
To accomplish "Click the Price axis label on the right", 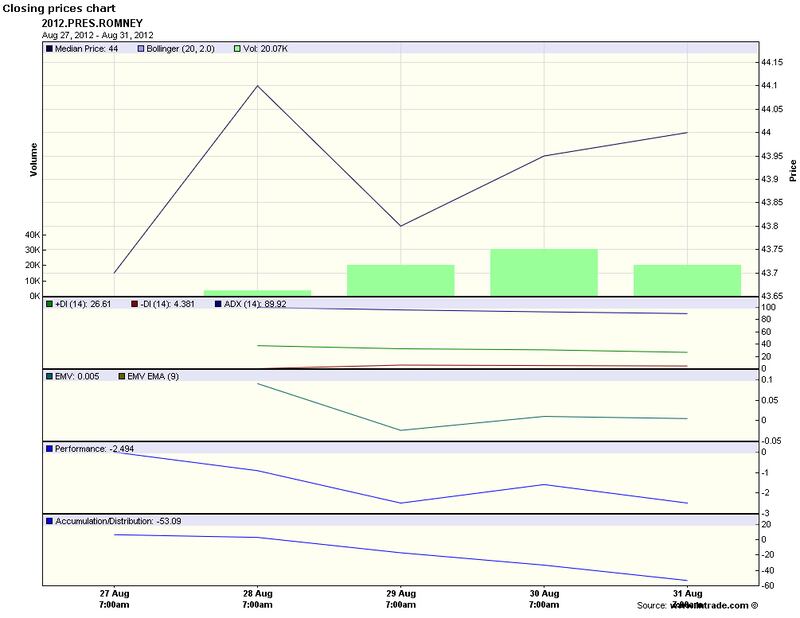I will pos(792,171).
